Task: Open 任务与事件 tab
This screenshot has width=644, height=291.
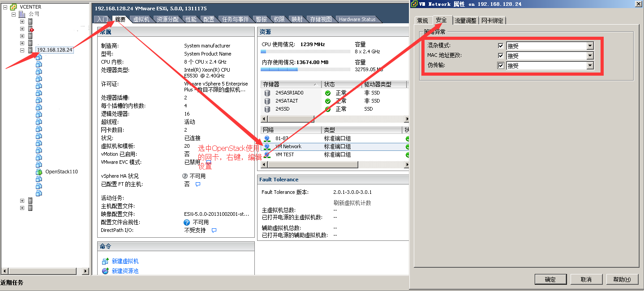Action: coord(236,19)
